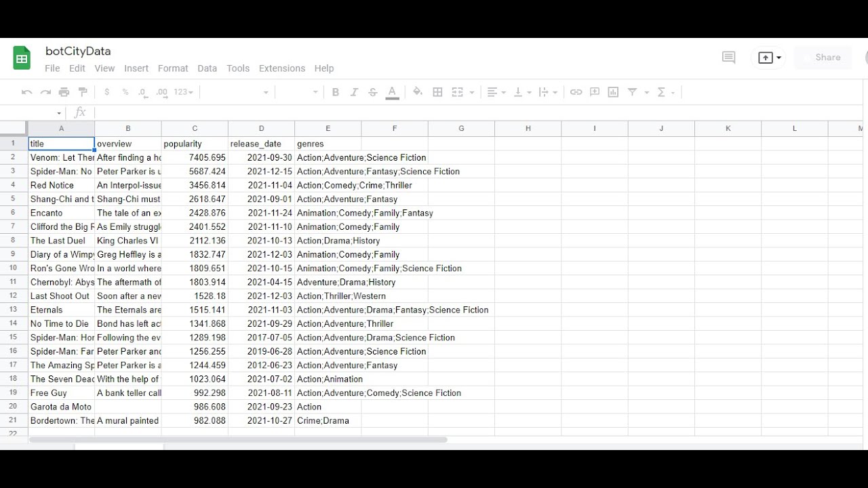Click the merge cells icon
868x488 pixels.
click(458, 92)
